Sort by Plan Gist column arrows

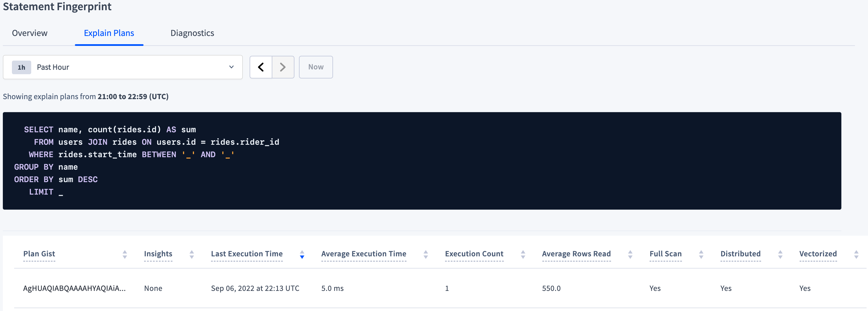click(125, 254)
